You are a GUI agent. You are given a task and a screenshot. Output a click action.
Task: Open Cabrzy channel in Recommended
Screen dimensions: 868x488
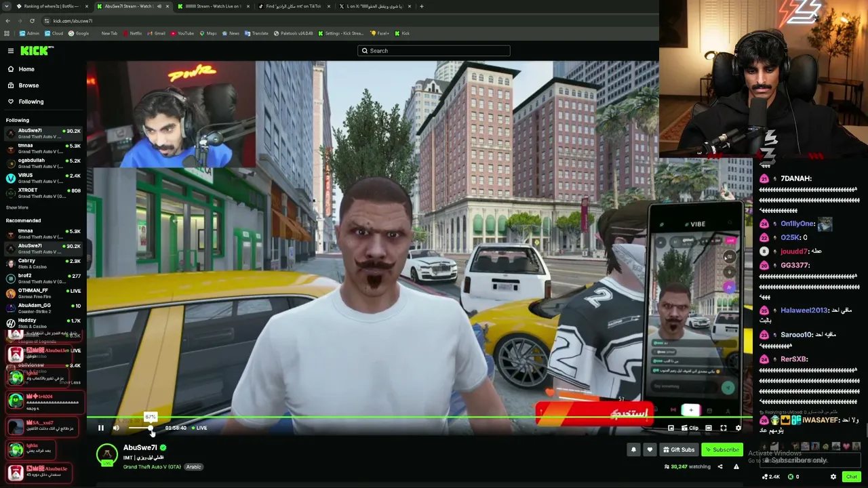pyautogui.click(x=43, y=264)
